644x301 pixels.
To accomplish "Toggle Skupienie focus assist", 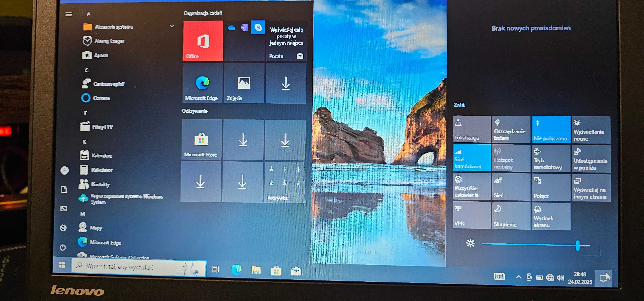I will pyautogui.click(x=511, y=216).
